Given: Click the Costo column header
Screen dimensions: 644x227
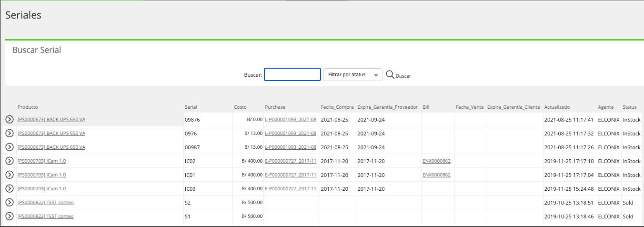Looking at the screenshot, I should (240, 107).
